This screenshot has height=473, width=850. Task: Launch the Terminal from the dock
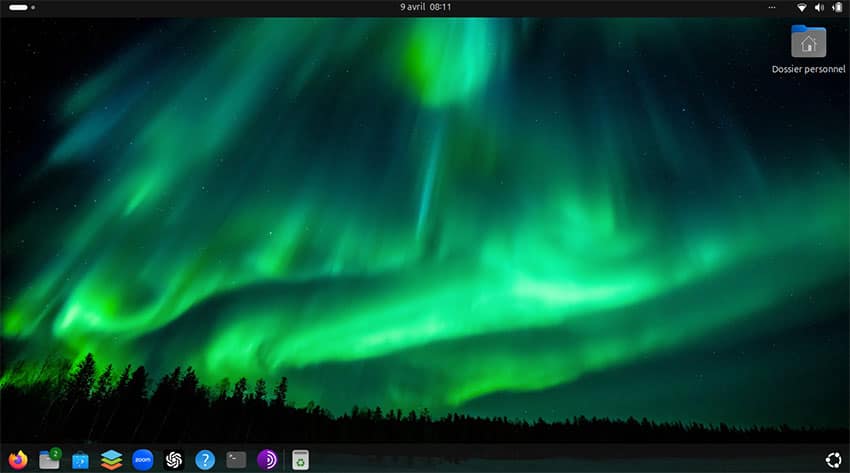point(236,460)
